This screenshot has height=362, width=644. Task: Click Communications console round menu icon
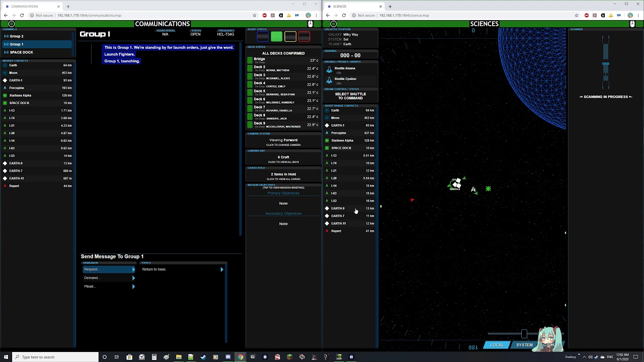[12, 24]
